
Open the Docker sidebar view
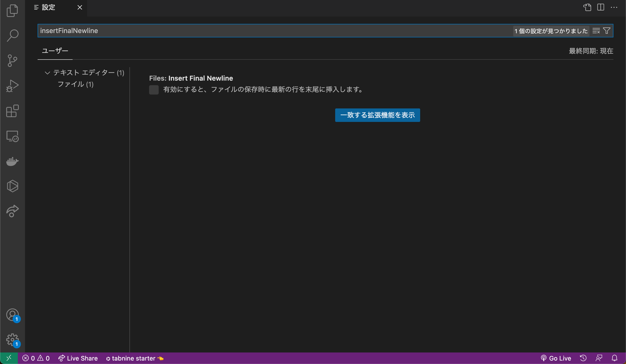12,161
